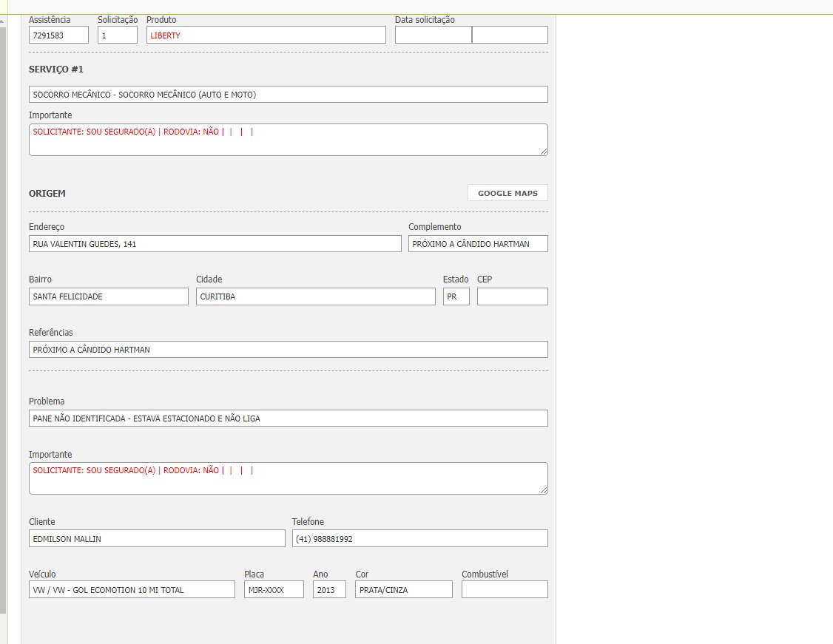Click the Referências field
This screenshot has width=833, height=644.
pyautogui.click(x=288, y=349)
